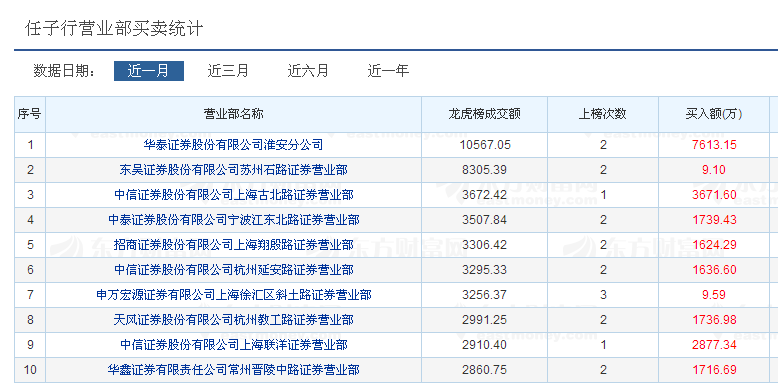This screenshot has height=383, width=778.
Task: Open 中信证券股份有限公司上海古北路证券营业部 link
Action: point(234,195)
